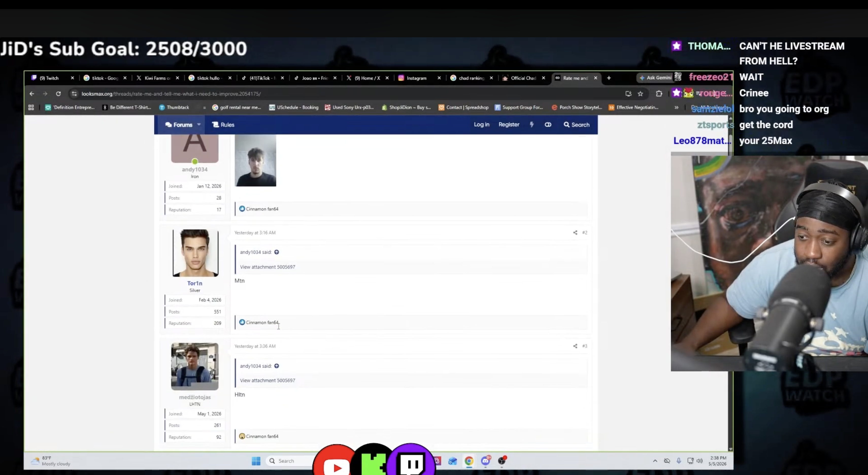The height and width of the screenshot is (475, 868).
Task: Switch to the (9) Home / X tab
Action: coord(367,78)
